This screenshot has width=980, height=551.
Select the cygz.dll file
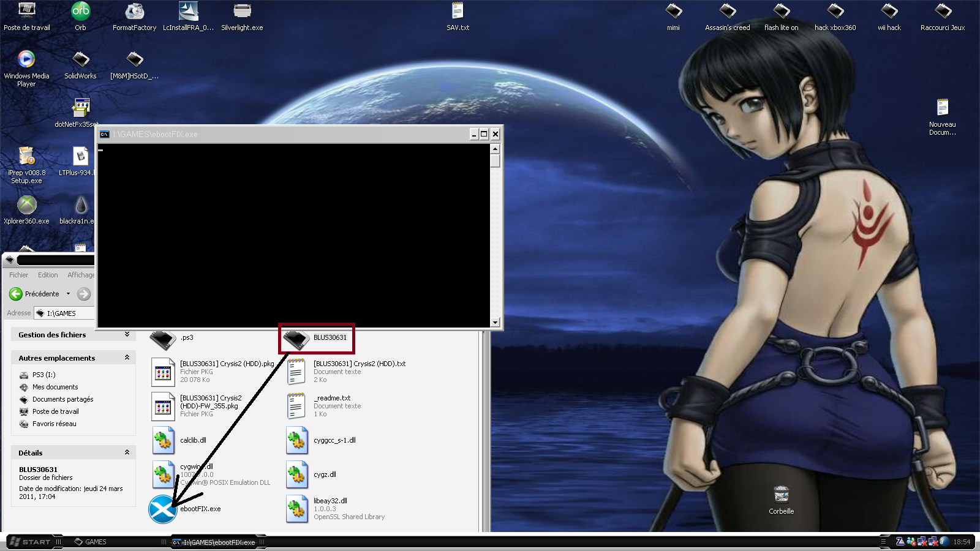coord(311,474)
